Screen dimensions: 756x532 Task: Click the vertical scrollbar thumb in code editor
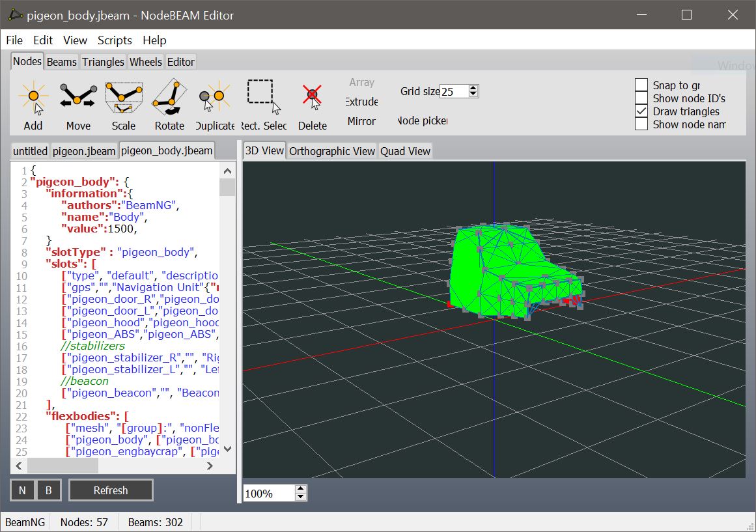(x=227, y=187)
